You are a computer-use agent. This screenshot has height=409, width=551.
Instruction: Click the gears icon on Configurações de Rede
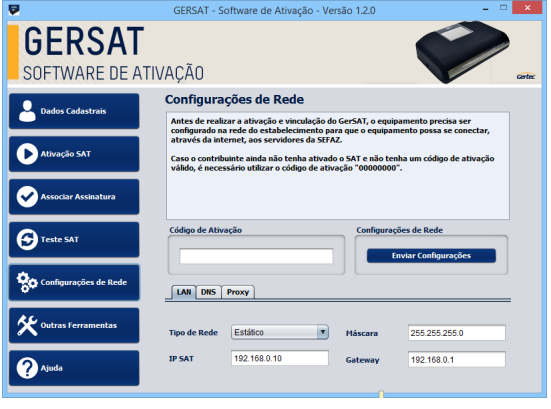point(27,283)
